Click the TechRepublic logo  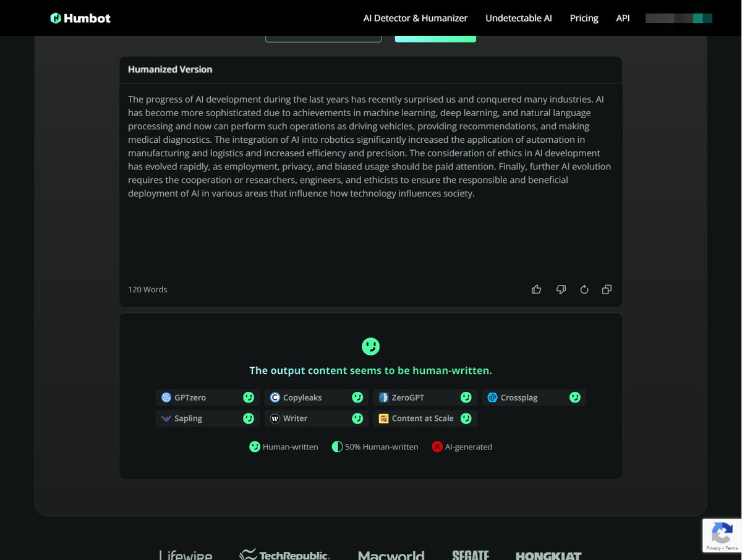coord(284,554)
